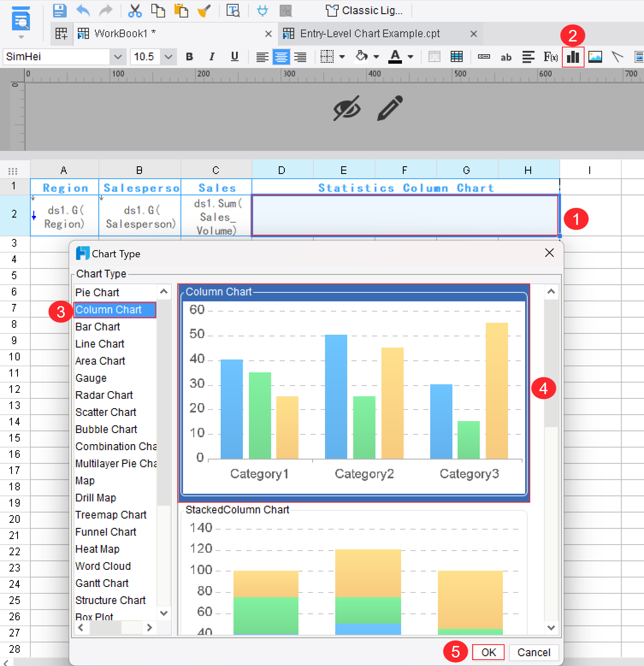Cut selection with the scissors icon
This screenshot has width=644, height=666.
tap(135, 10)
